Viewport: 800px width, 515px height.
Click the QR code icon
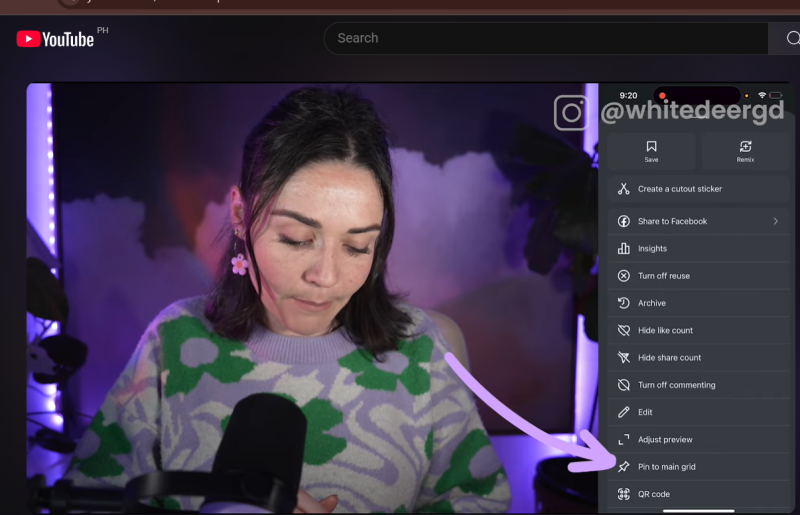(x=623, y=494)
